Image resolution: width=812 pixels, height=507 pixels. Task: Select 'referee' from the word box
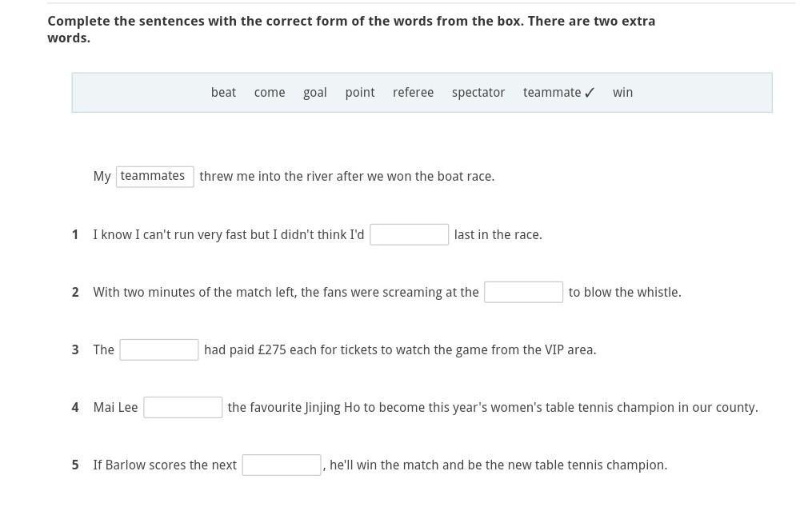click(414, 93)
